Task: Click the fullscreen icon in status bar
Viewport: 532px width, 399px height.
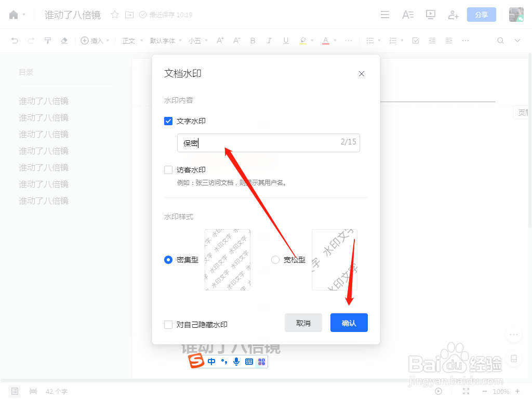Action: click(466, 391)
